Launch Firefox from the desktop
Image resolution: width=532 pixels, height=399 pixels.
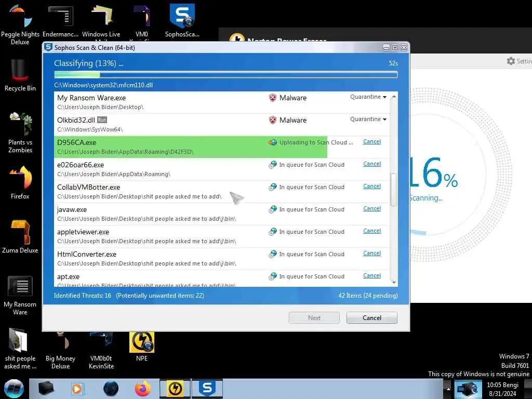coord(20,182)
